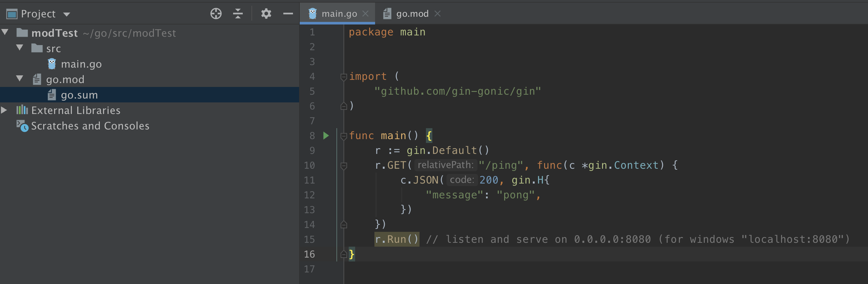The width and height of the screenshot is (868, 284).
Task: Click gin.Default() call on line 9
Action: tap(448, 151)
